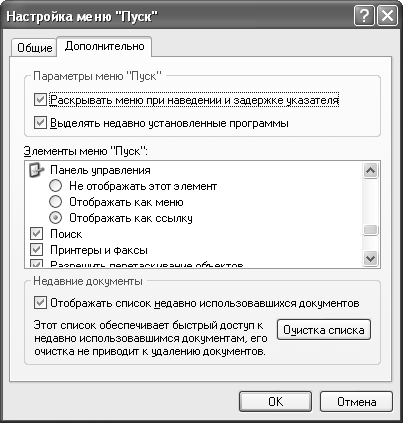The width and height of the screenshot is (403, 423).
Task: Close the dialog with the X icon
Action: [387, 16]
